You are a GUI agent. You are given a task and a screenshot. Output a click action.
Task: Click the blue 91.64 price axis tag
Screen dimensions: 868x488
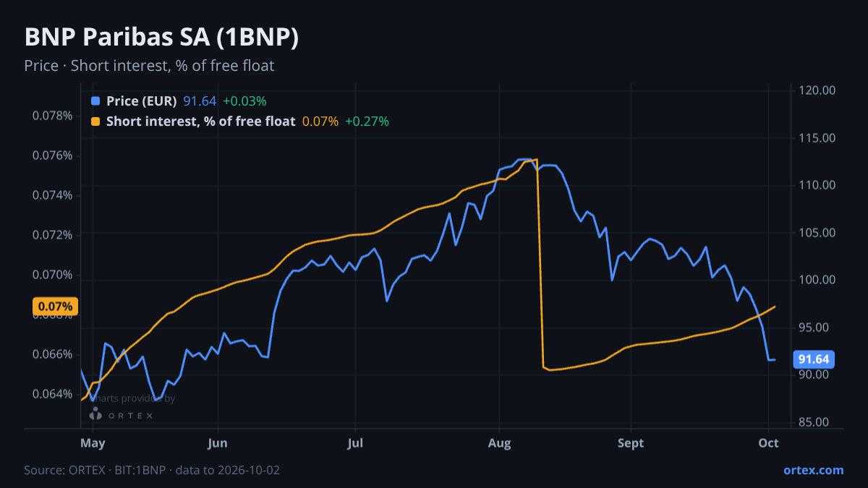point(814,359)
